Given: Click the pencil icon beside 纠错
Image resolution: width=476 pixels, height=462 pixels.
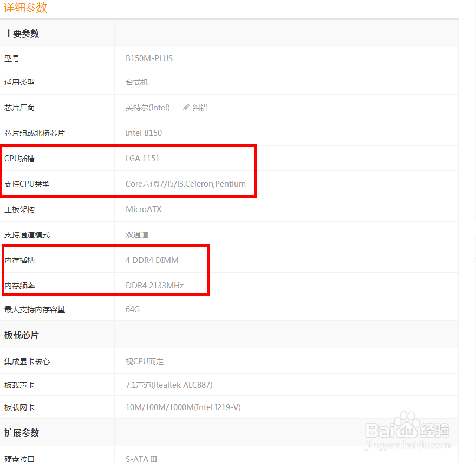Looking at the screenshot, I should pos(186,108).
